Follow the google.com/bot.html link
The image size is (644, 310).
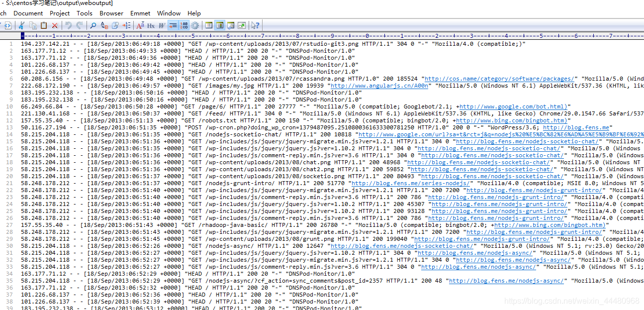tap(512, 106)
